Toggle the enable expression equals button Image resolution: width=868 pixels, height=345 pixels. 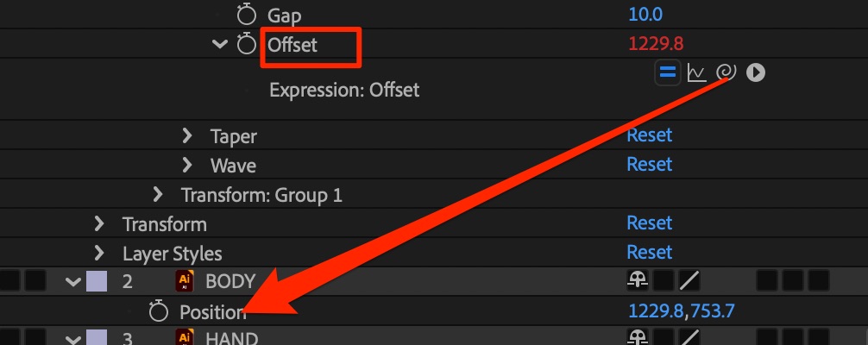tap(667, 72)
